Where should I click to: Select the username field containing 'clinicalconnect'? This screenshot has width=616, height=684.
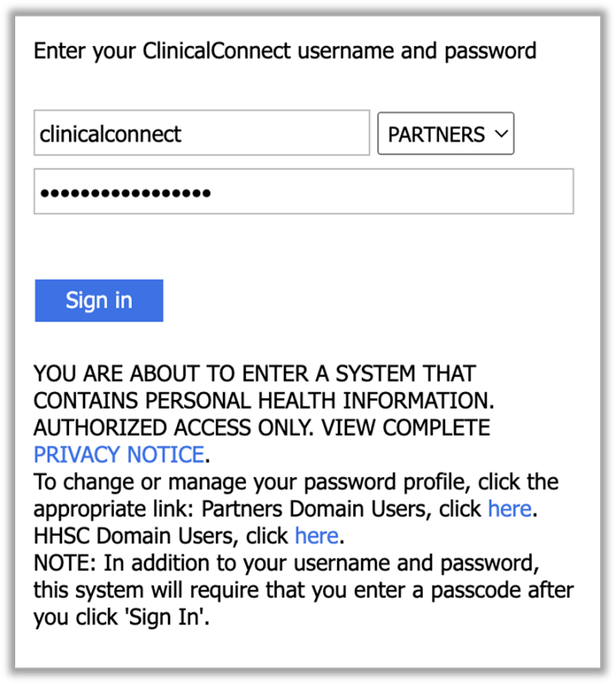tap(202, 134)
